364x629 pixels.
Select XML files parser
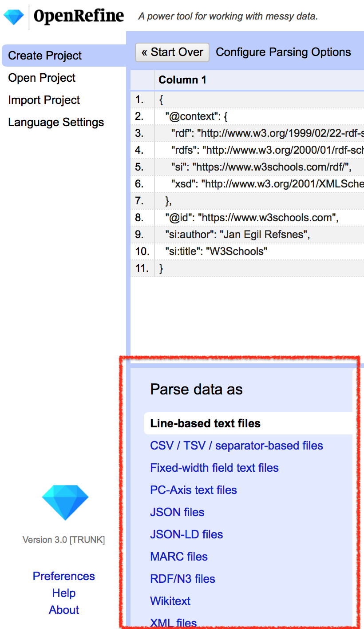pyautogui.click(x=173, y=623)
